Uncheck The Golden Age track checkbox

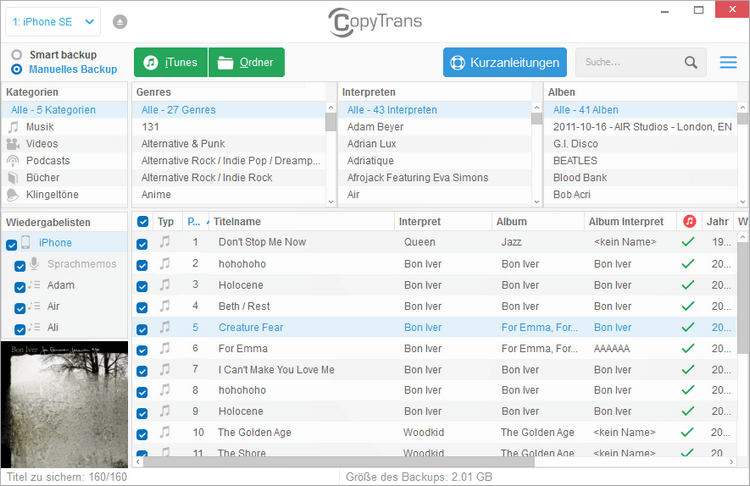click(142, 434)
